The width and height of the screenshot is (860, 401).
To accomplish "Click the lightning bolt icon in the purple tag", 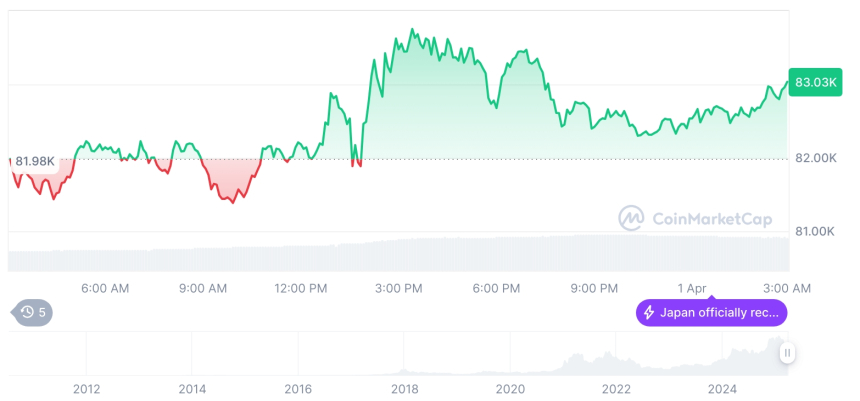I will 649,313.
